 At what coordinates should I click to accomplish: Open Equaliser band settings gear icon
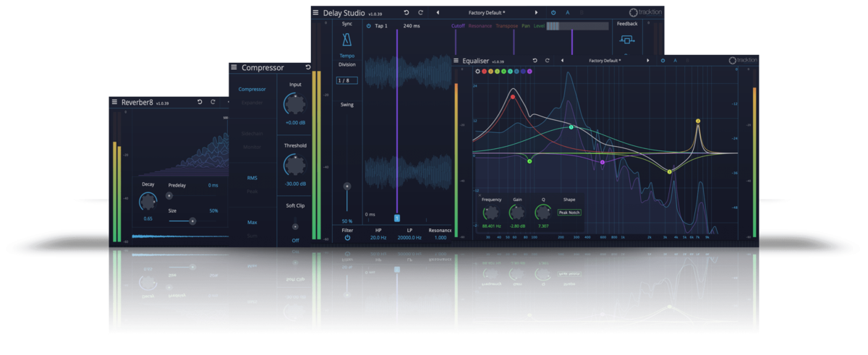tap(477, 72)
